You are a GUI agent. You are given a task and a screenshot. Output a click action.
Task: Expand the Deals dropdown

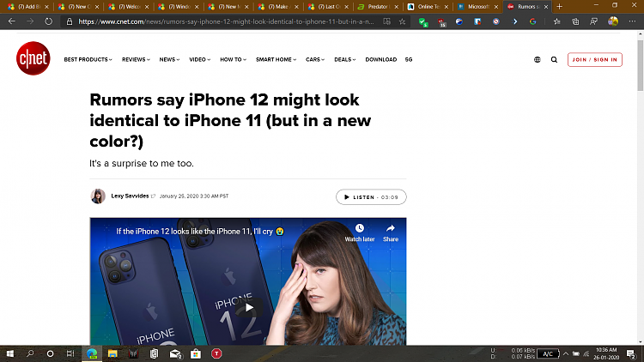tap(345, 59)
